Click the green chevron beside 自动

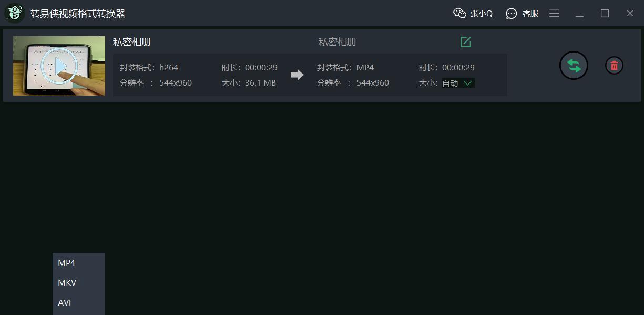pos(468,83)
